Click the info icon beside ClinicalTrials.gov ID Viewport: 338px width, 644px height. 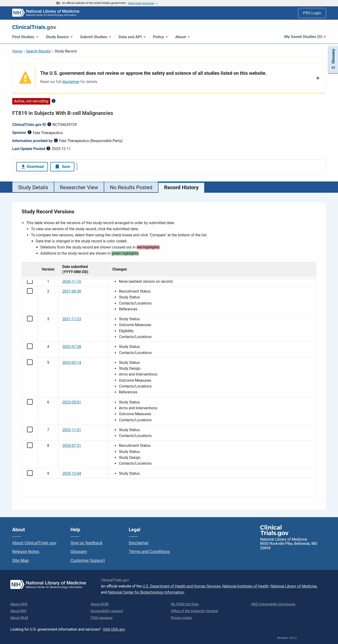coord(49,124)
